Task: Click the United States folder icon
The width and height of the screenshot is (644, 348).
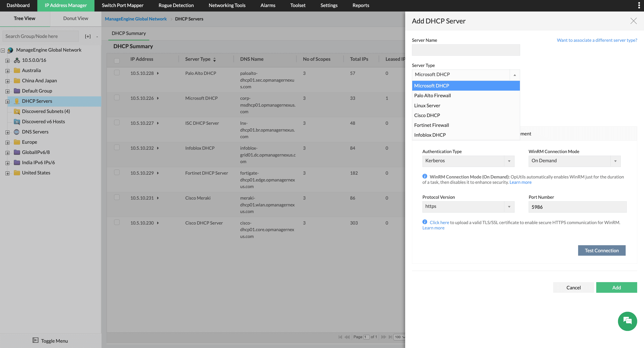Action: (x=17, y=173)
